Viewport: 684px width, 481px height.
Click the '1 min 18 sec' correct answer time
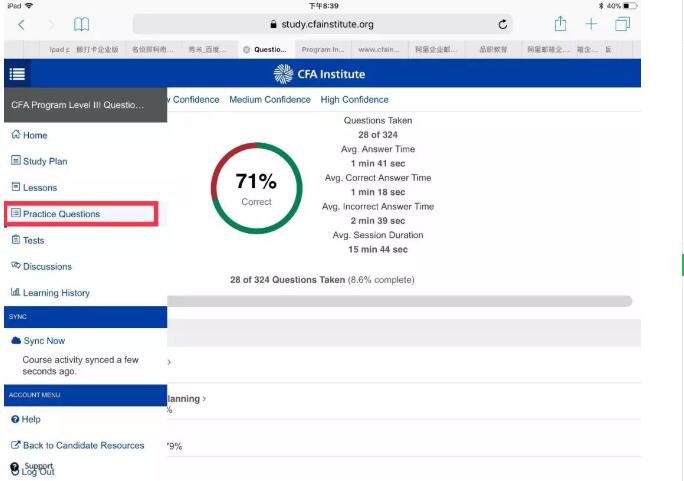(x=378, y=192)
